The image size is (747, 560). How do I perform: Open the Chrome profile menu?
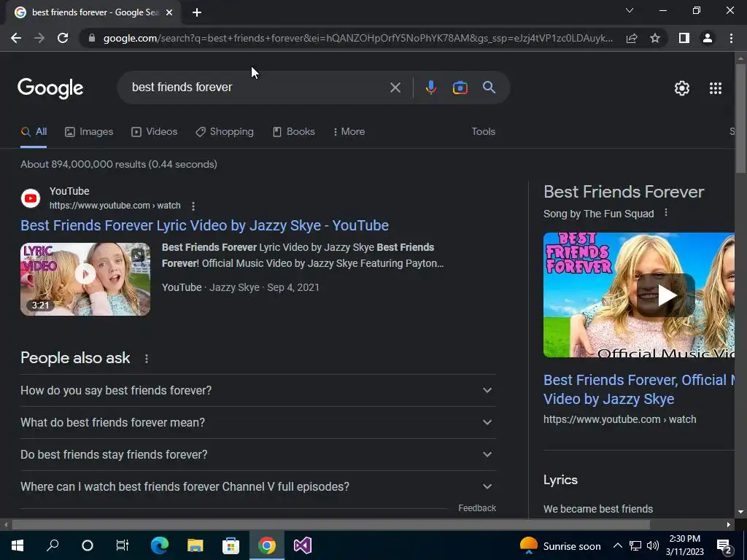[x=708, y=38]
